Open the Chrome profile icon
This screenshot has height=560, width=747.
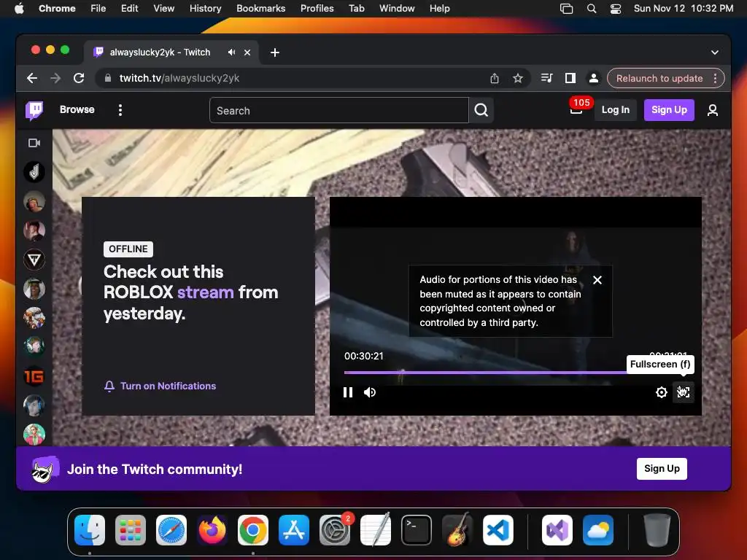pos(594,78)
